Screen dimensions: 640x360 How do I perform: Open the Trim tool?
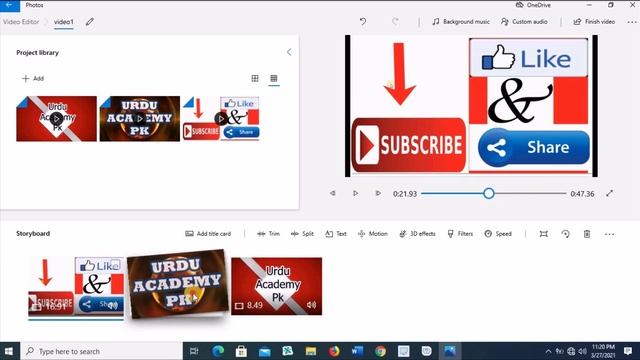269,234
